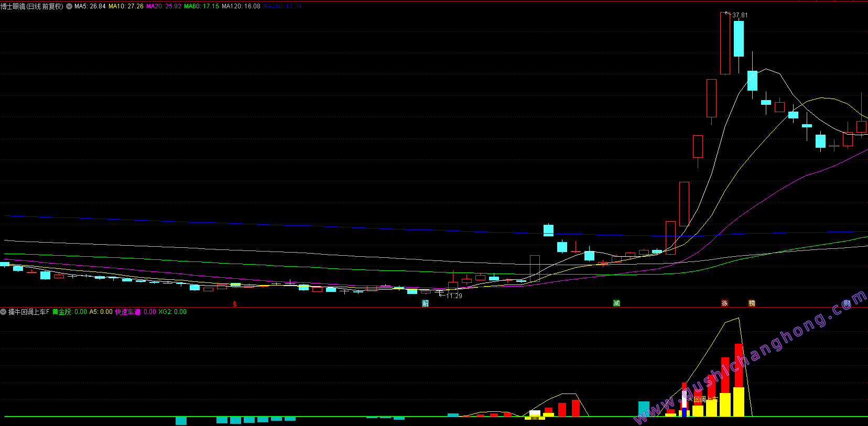Click the tallest red candlestick at the 37.81 peak

(x=725, y=43)
